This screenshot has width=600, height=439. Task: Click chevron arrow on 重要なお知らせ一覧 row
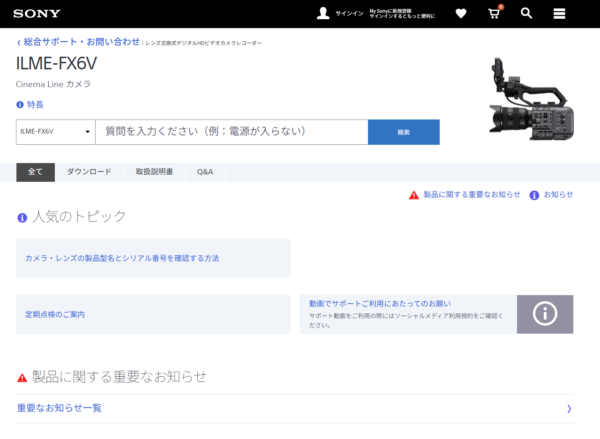point(569,409)
